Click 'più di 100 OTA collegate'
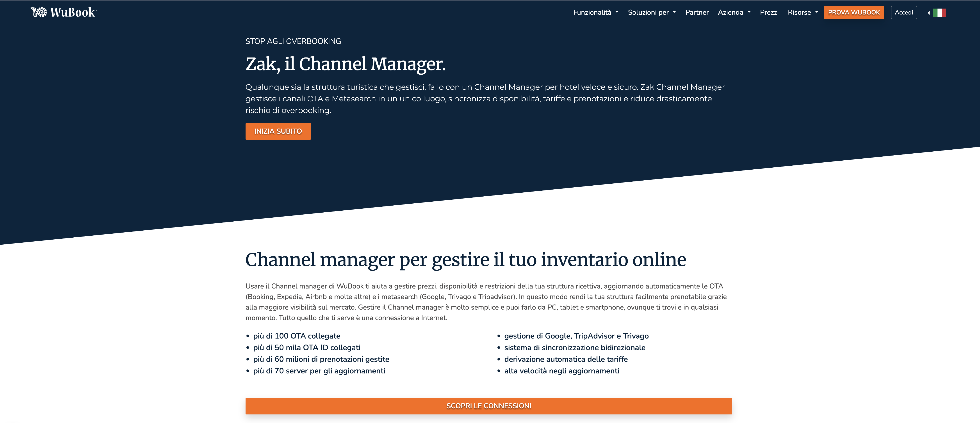The image size is (980, 423). [297, 336]
